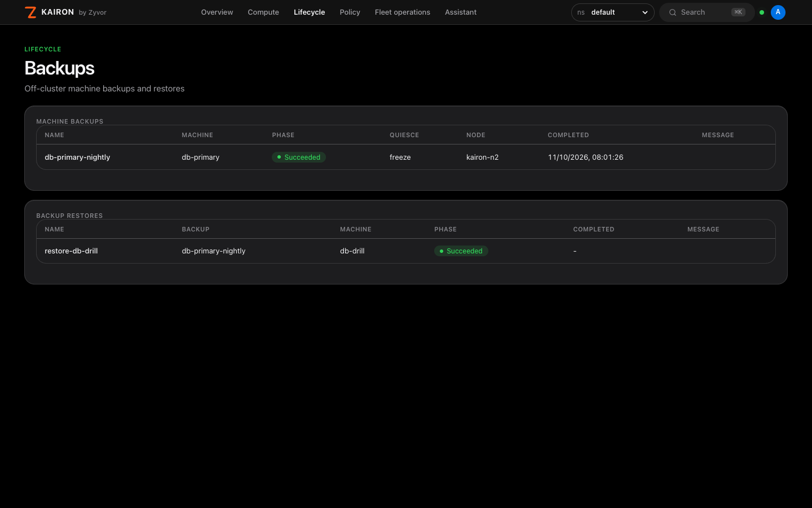Click the db-primary-nightly backup name in Machine Backups
Viewport: 812px width, 508px height.
point(77,157)
